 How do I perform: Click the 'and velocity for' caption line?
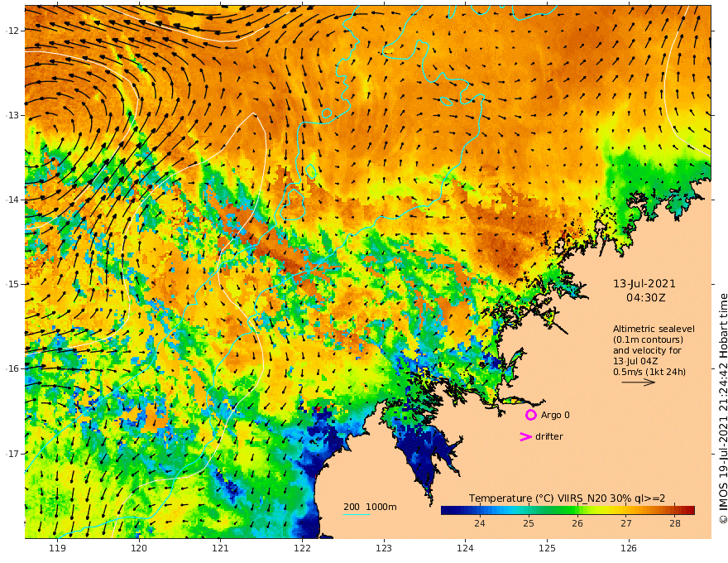[647, 350]
